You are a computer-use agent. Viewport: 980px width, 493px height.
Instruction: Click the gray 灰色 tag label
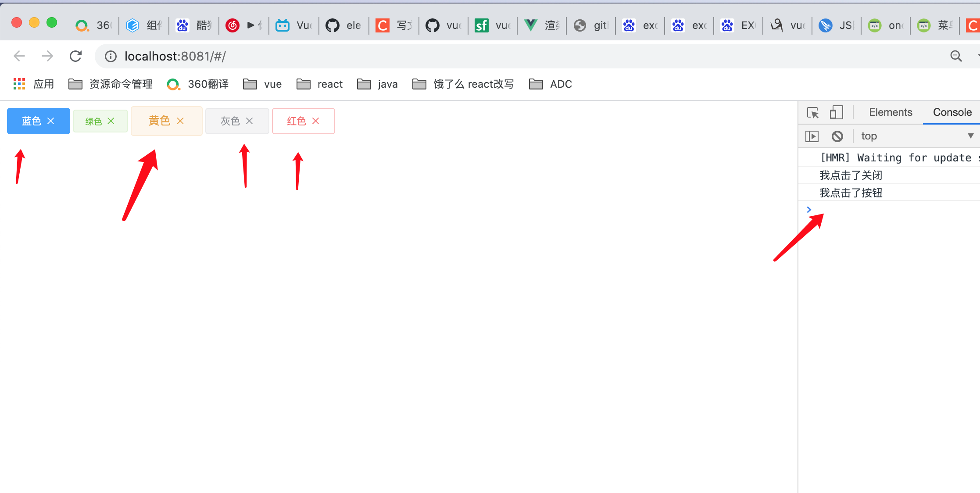pos(230,121)
